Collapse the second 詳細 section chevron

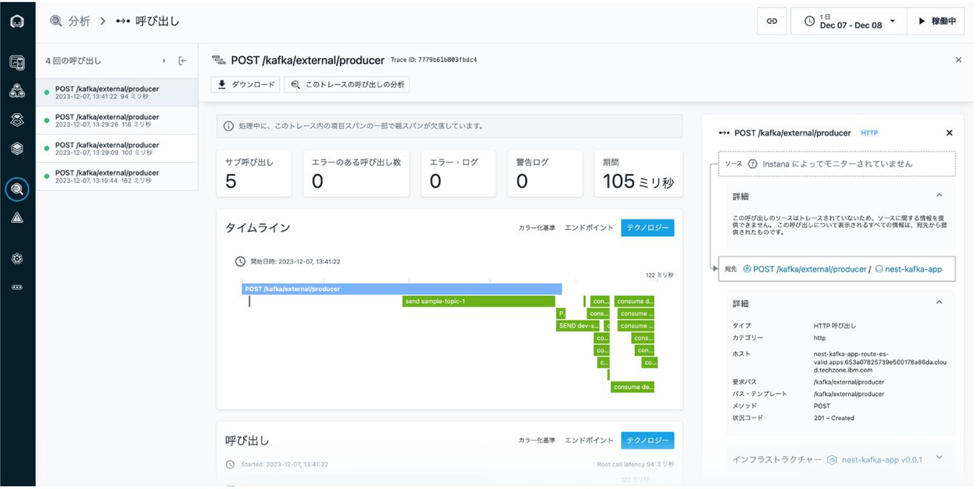tap(939, 303)
